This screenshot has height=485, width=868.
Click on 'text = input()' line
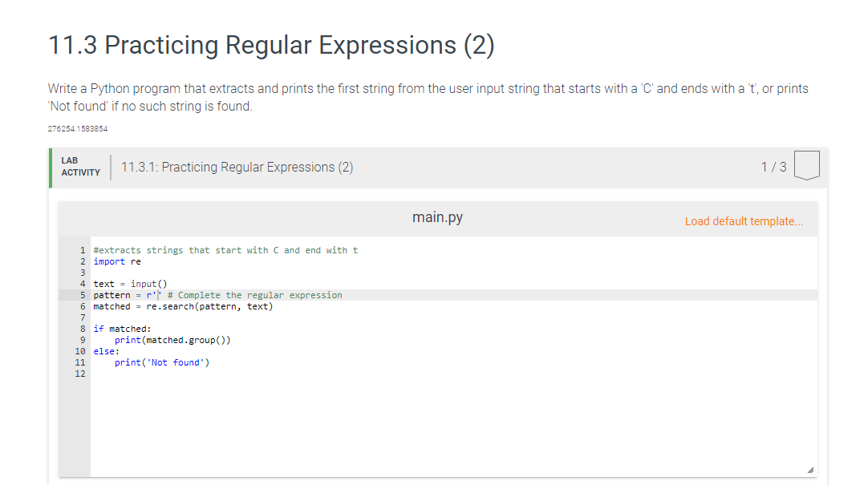coord(129,284)
